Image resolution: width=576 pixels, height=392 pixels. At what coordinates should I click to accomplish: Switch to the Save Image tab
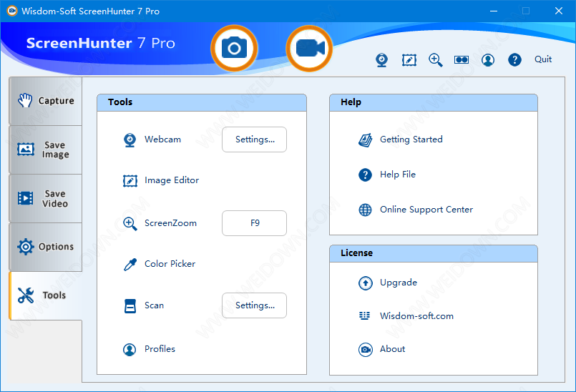(x=46, y=150)
